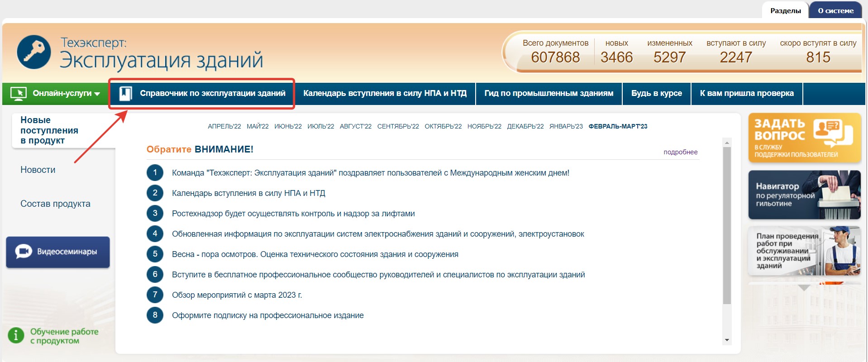The height and width of the screenshot is (362, 868).
Task: Click scrollbar up arrow in news panel
Action: coord(727,143)
